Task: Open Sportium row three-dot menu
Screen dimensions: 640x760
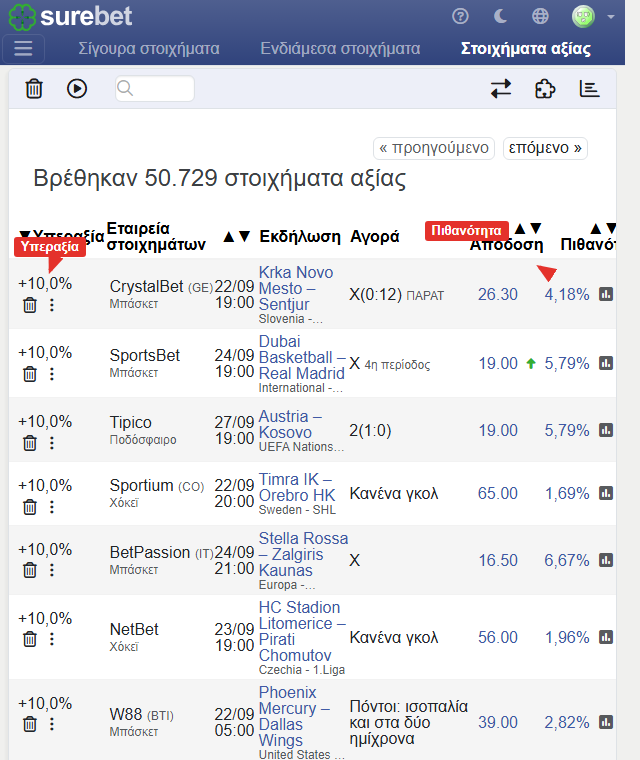Action: 51,507
